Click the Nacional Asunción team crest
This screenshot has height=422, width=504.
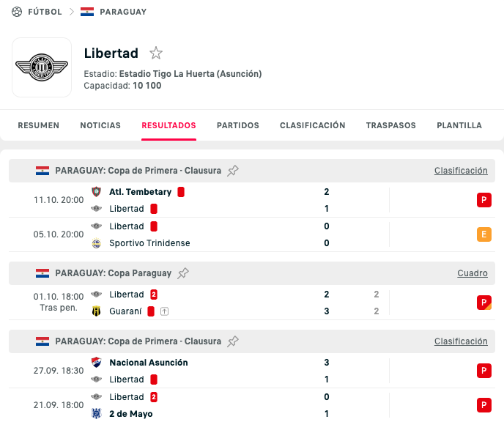click(x=96, y=363)
